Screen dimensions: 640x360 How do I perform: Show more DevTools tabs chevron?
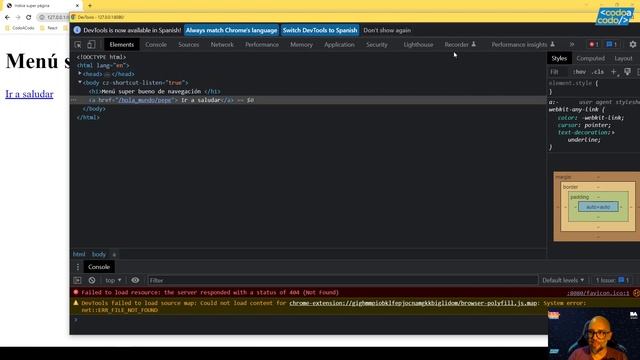(571, 44)
